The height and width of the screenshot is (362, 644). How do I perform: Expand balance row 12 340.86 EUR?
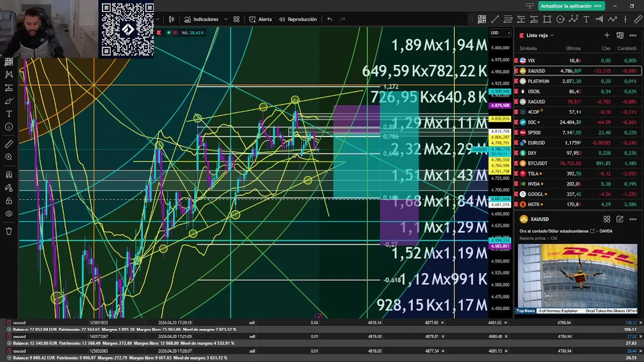tap(9, 343)
